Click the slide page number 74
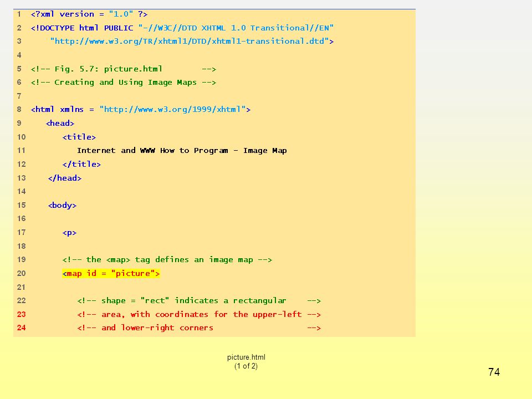Screen dimensions: 532x399 494,372
